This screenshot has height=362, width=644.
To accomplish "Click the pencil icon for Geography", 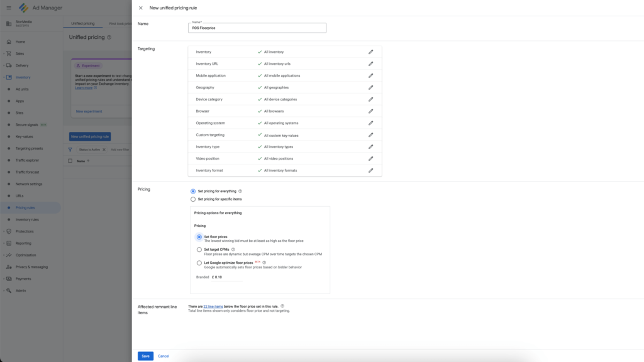I will (x=370, y=87).
